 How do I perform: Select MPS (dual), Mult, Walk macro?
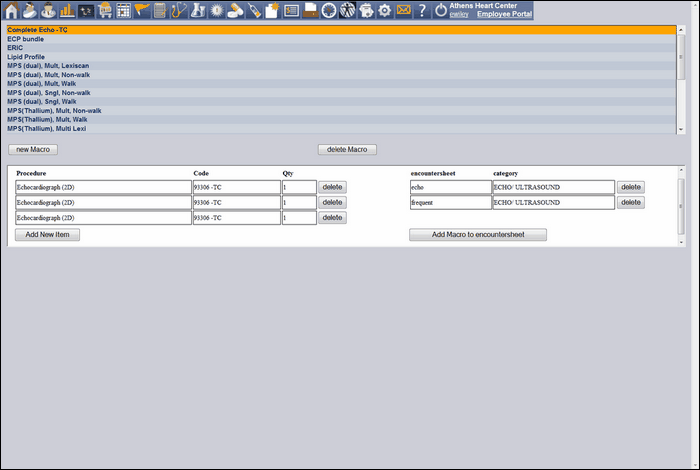click(342, 83)
